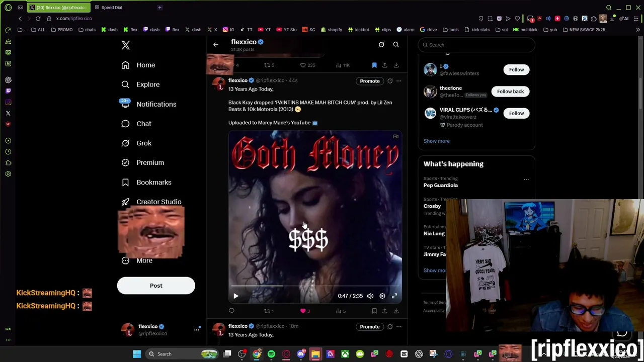Open the shopify bookmark
This screenshot has height=362, width=644.
click(331, 30)
